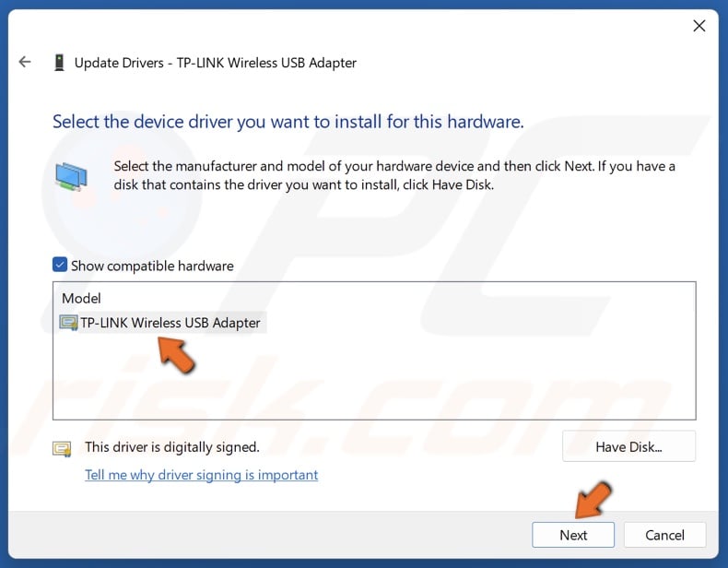Screen dimensions: 728x568
Task: Cancel the driver update wizard
Action: point(664,535)
